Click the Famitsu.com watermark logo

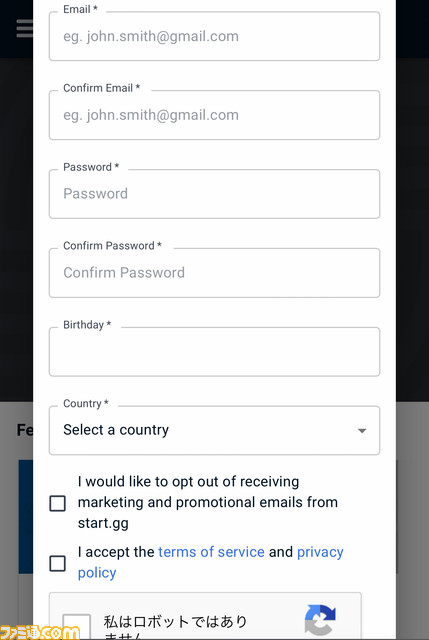(x=40, y=632)
